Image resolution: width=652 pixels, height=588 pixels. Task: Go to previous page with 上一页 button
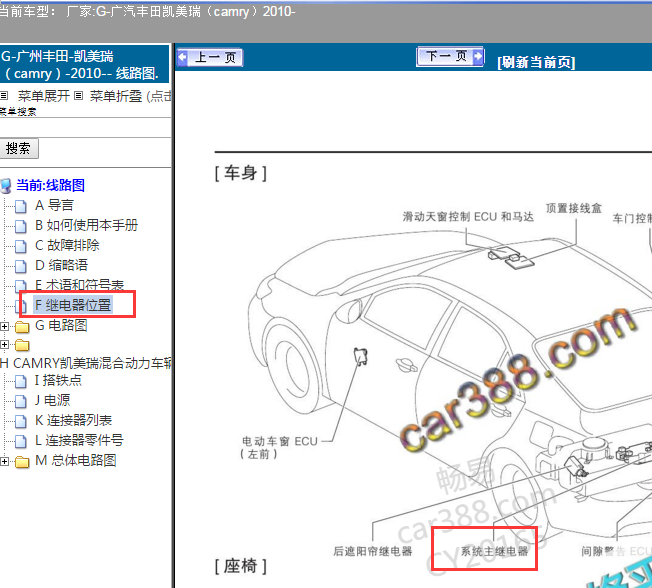pyautogui.click(x=210, y=57)
